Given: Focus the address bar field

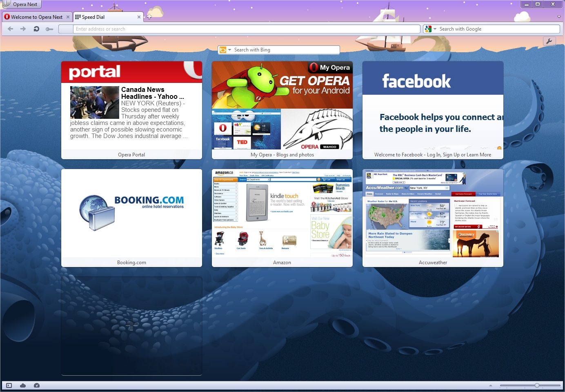Looking at the screenshot, I should coord(245,29).
